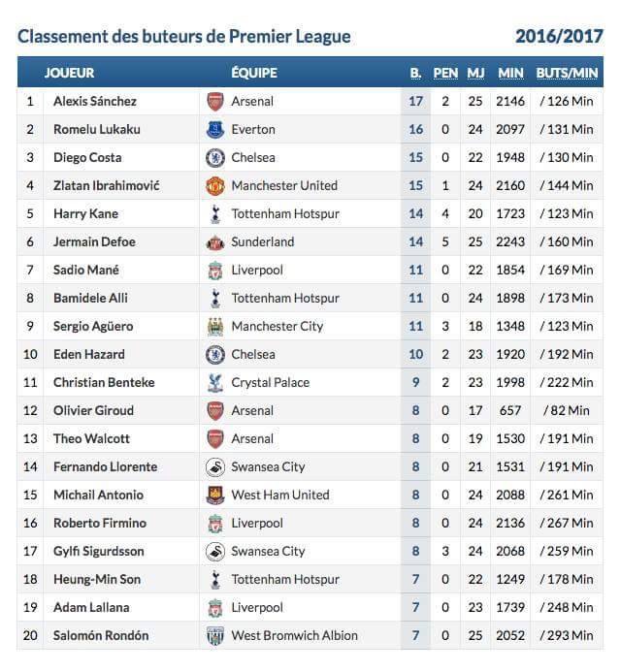Screen dimensions: 621x672
Task: Open Harry Kane's player entry
Action: (x=85, y=214)
